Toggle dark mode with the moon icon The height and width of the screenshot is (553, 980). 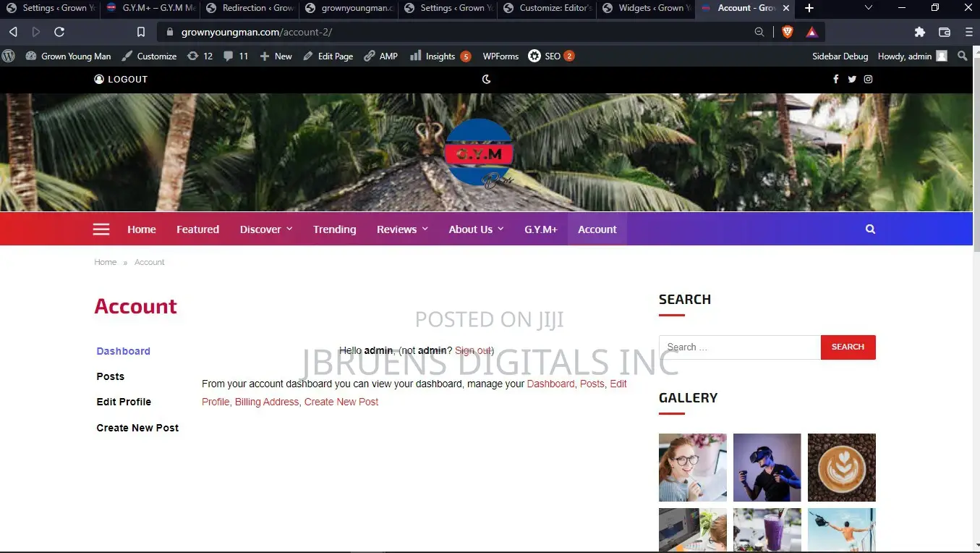(x=487, y=79)
